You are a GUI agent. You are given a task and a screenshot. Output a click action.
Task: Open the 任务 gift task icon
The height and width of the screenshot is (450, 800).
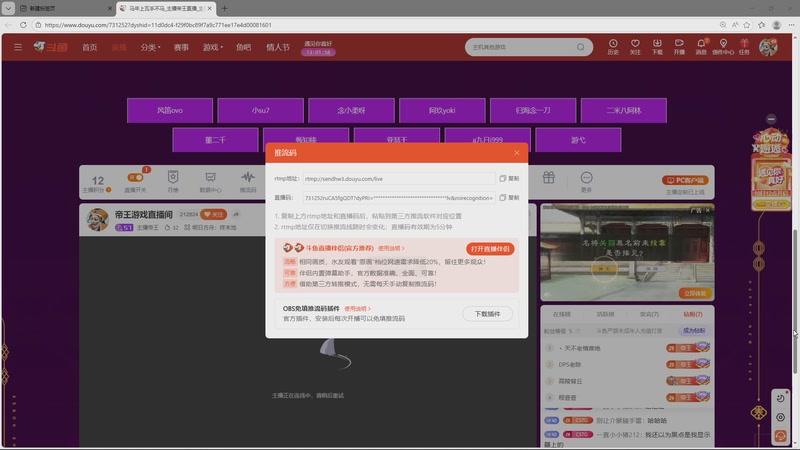coord(744,47)
